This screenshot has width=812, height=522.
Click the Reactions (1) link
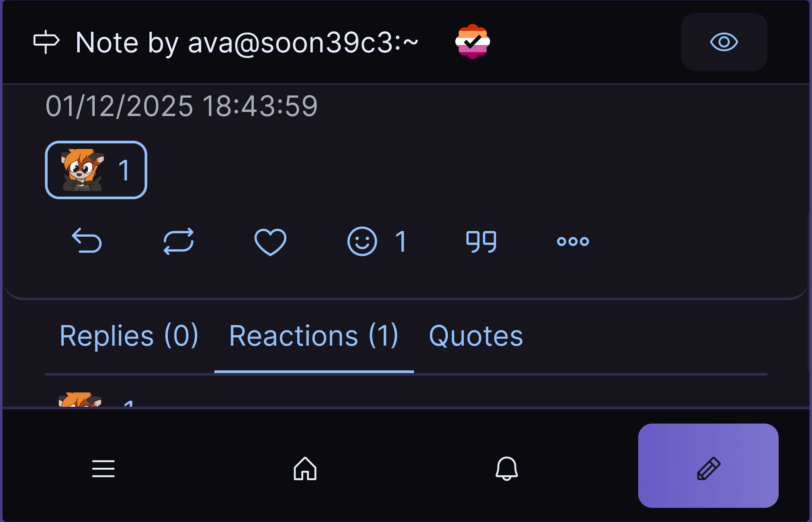pos(314,335)
